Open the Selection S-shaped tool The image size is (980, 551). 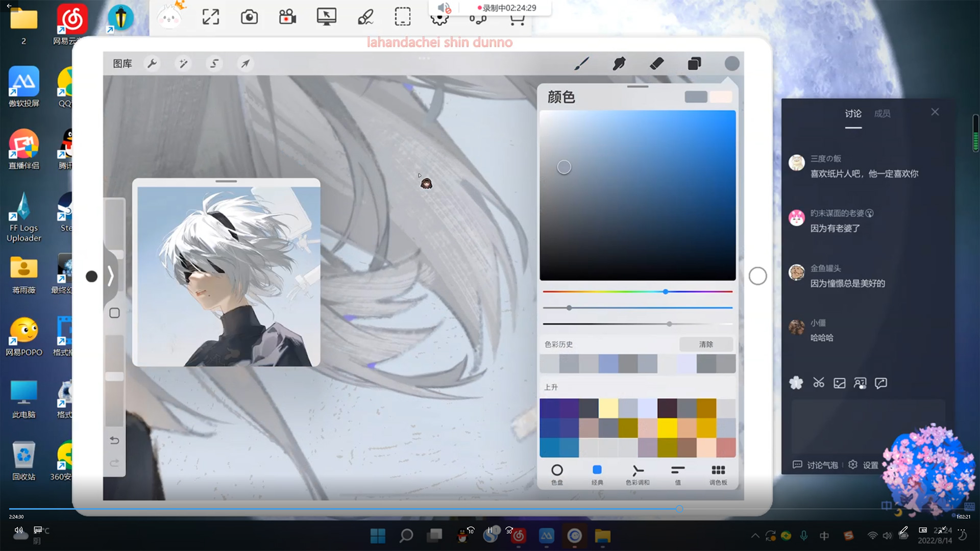pos(214,64)
